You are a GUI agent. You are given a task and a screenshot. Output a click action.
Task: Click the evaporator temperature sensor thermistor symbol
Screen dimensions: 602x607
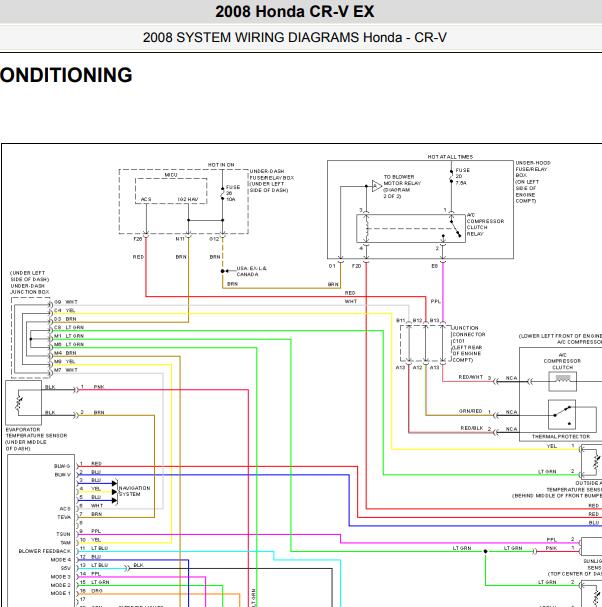click(x=18, y=403)
